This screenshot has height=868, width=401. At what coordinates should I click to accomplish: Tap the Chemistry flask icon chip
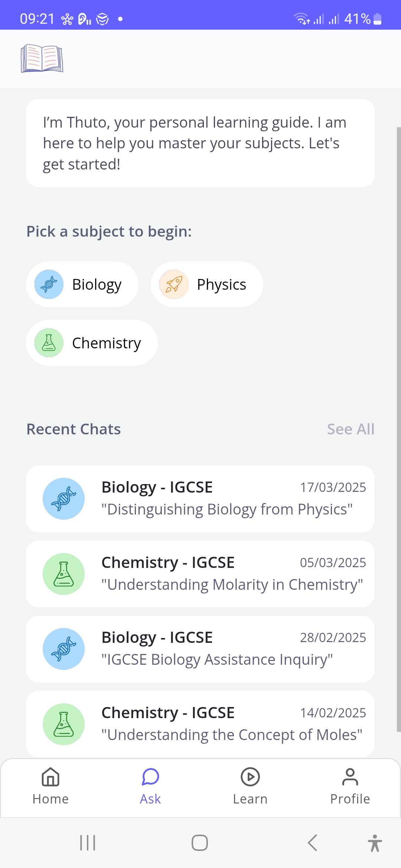[x=49, y=343]
